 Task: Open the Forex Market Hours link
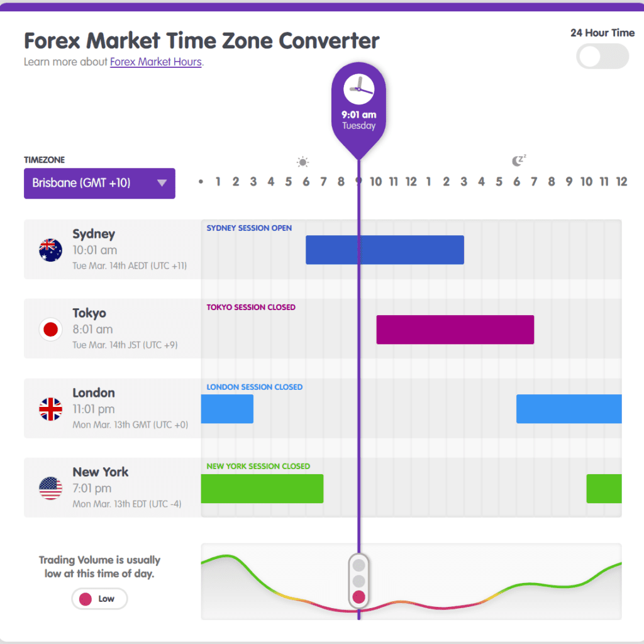(156, 62)
